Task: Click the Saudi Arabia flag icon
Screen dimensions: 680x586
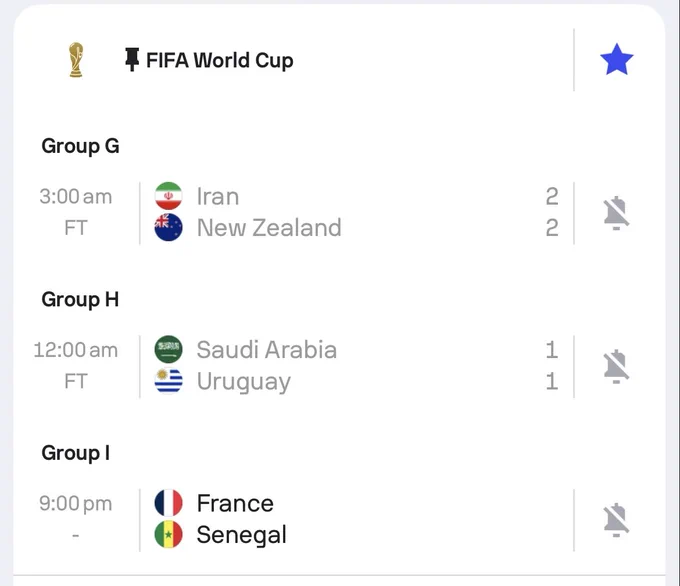Action: pyautogui.click(x=169, y=350)
